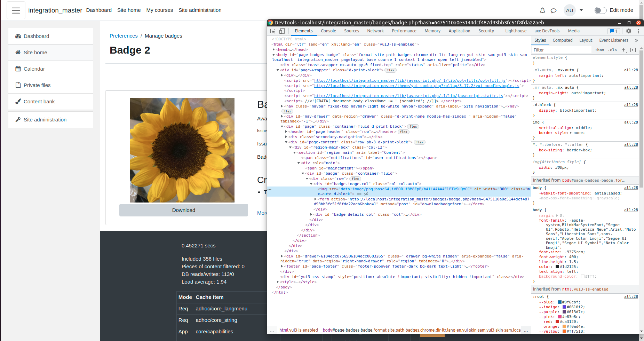Image resolution: width=644 pixels, height=341 pixels.
Task: Click the ellipsis beside the selected img node
Action: pyautogui.click(x=269, y=190)
